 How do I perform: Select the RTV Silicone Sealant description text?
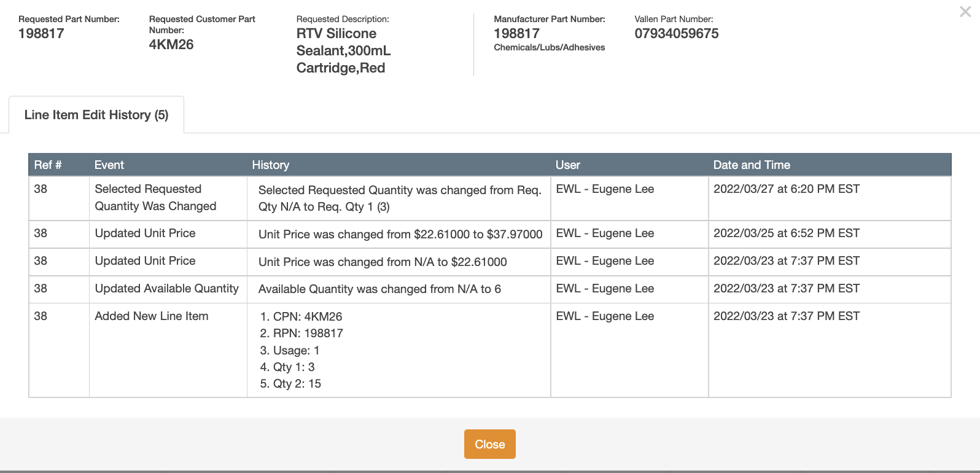coord(342,50)
